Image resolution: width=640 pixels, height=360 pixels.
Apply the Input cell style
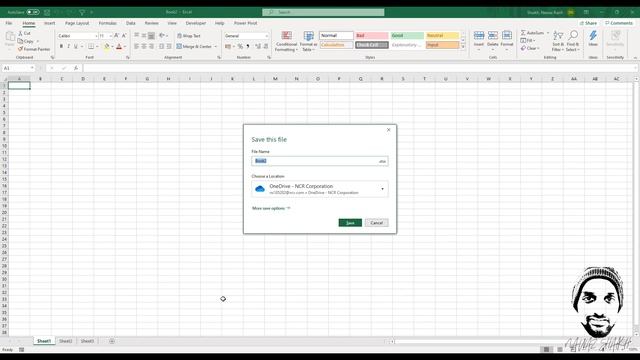click(x=442, y=45)
